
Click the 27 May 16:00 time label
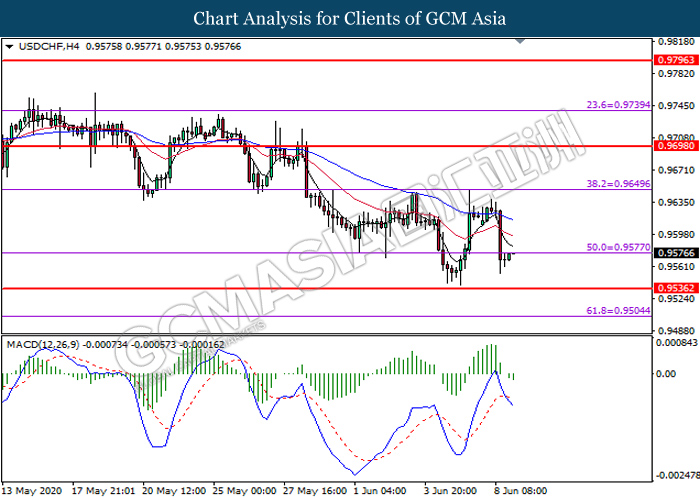315,491
